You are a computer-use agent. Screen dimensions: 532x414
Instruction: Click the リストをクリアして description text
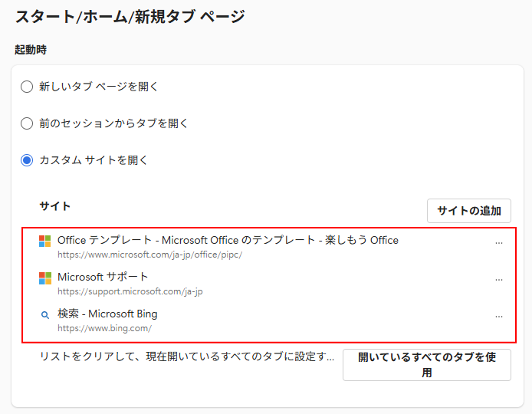click(x=187, y=356)
